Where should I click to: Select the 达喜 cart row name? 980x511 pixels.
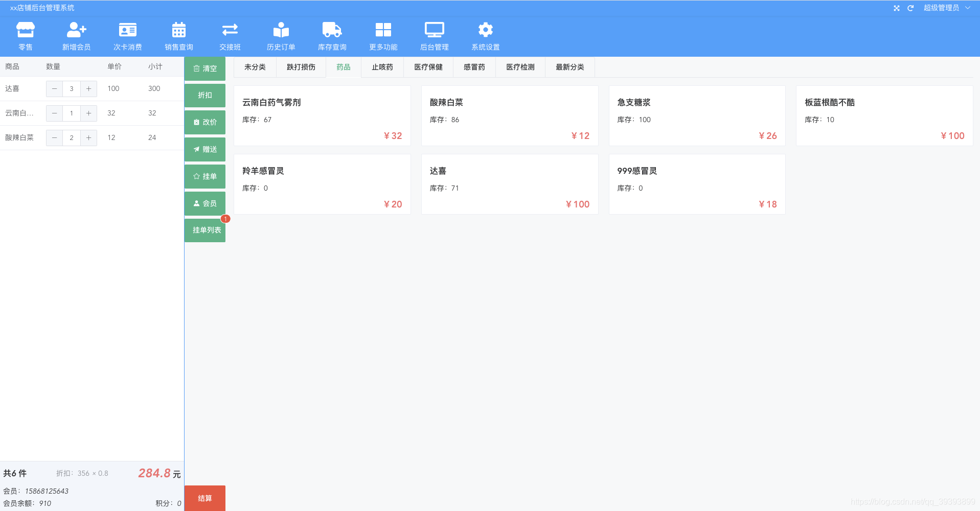(12, 88)
